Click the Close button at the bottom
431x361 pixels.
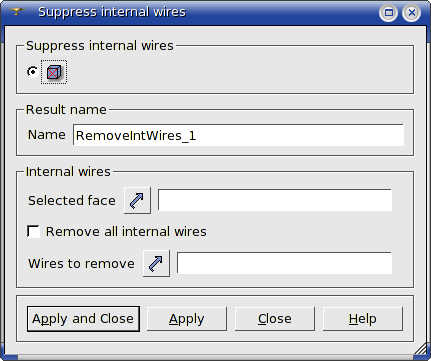275,319
